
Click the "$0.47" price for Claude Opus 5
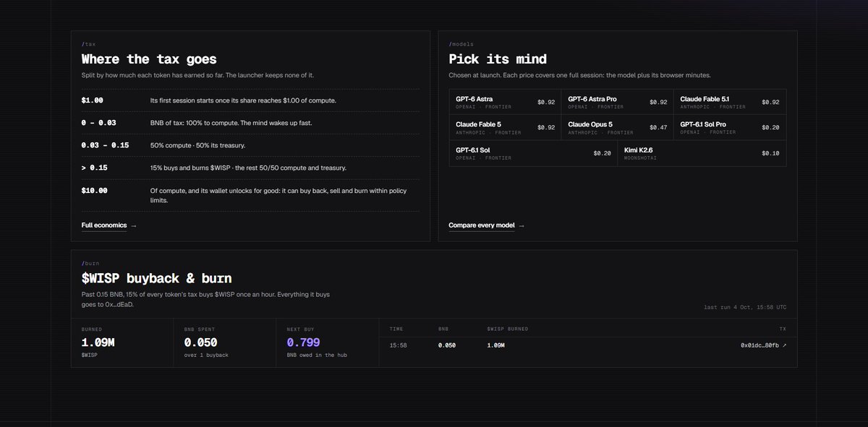[658, 128]
